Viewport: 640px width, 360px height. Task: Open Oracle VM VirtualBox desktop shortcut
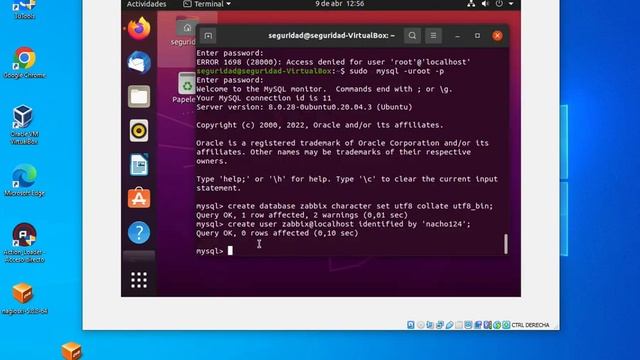pyautogui.click(x=24, y=124)
